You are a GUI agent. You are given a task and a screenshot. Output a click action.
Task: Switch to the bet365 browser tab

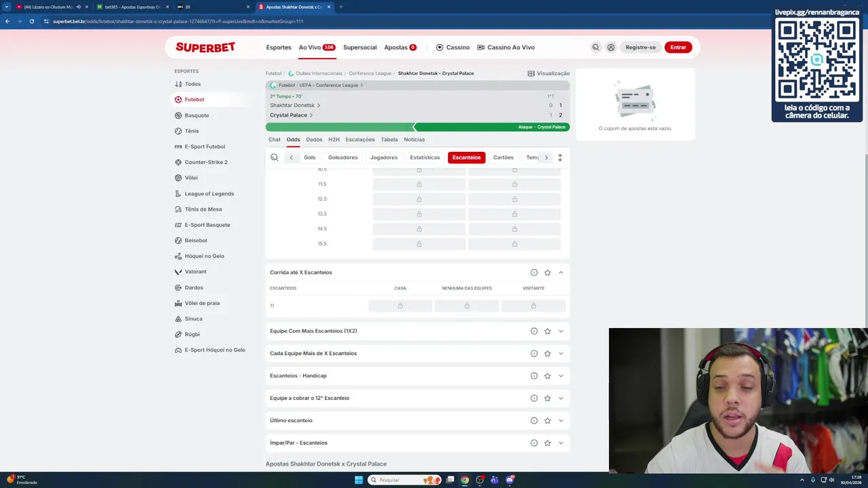[x=132, y=7]
